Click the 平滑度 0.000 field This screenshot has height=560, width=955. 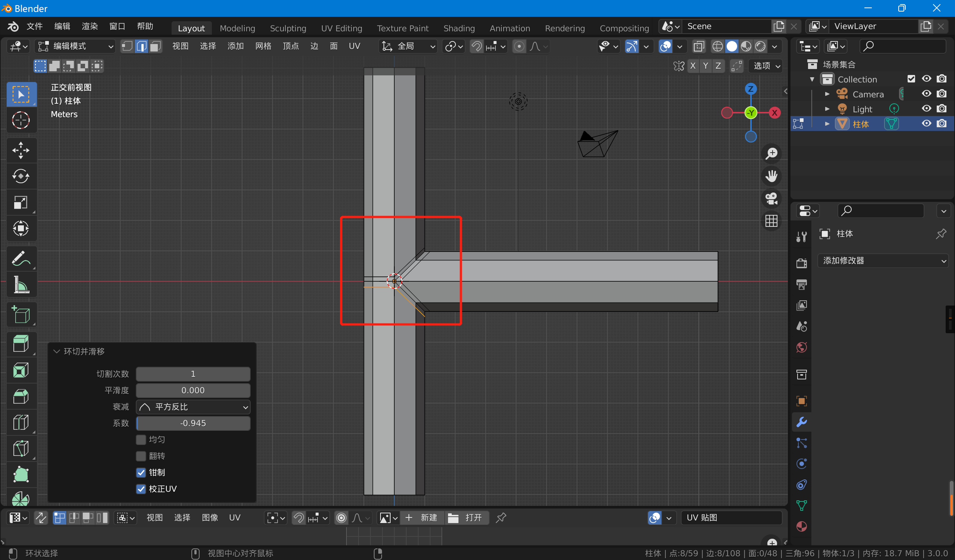pos(193,390)
